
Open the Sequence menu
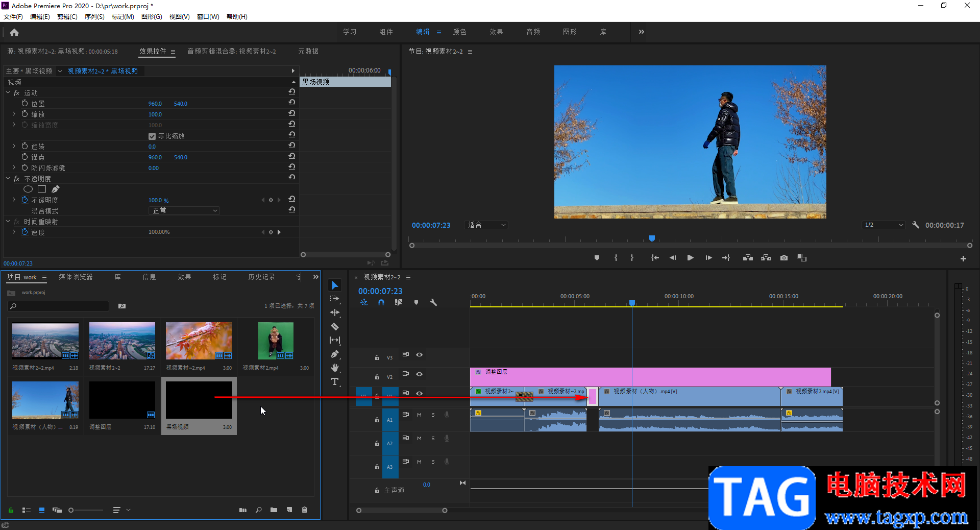coord(94,17)
